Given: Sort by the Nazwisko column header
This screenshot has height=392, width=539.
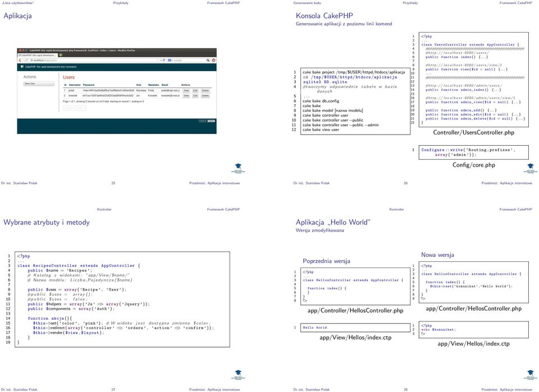Looking at the screenshot, I should point(154,85).
